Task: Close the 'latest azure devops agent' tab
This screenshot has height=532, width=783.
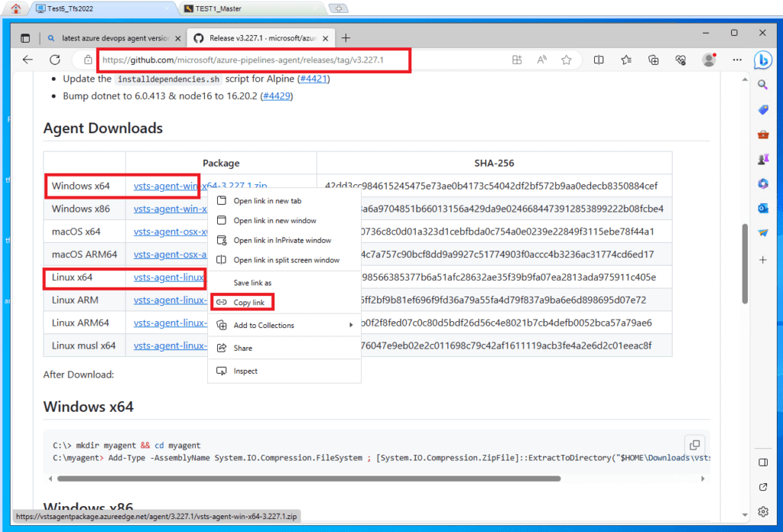Action: 177,38
